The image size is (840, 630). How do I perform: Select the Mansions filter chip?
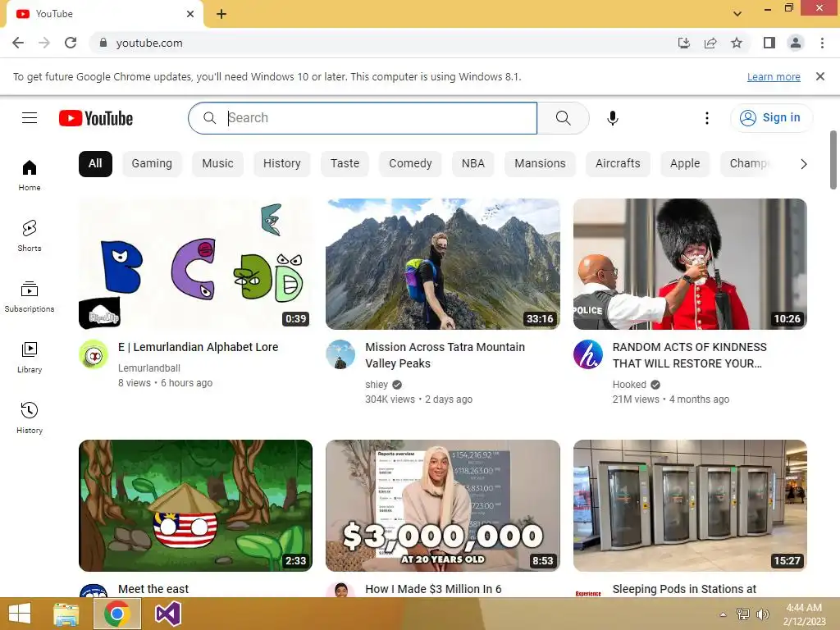pos(540,164)
